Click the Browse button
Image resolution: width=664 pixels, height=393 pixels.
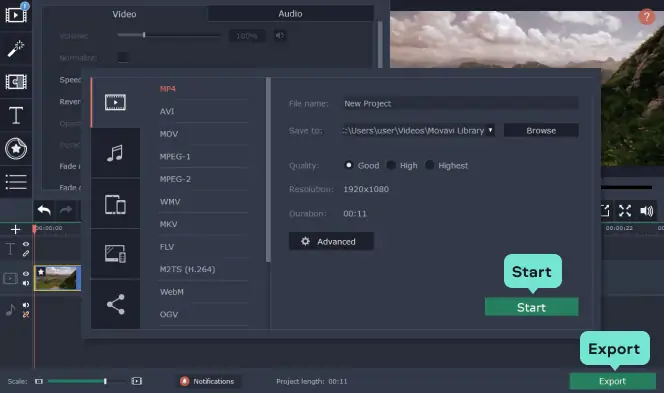(541, 130)
